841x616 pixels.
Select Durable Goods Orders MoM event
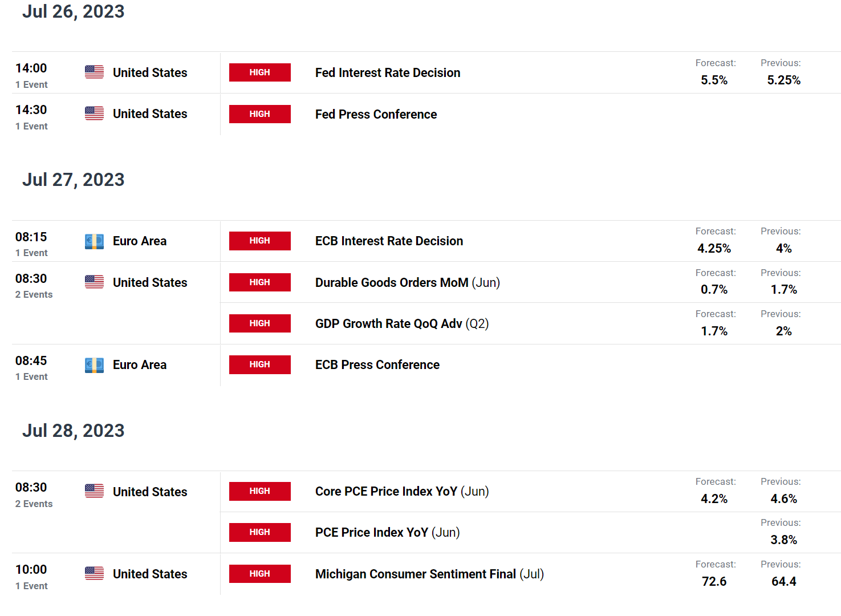[408, 282]
